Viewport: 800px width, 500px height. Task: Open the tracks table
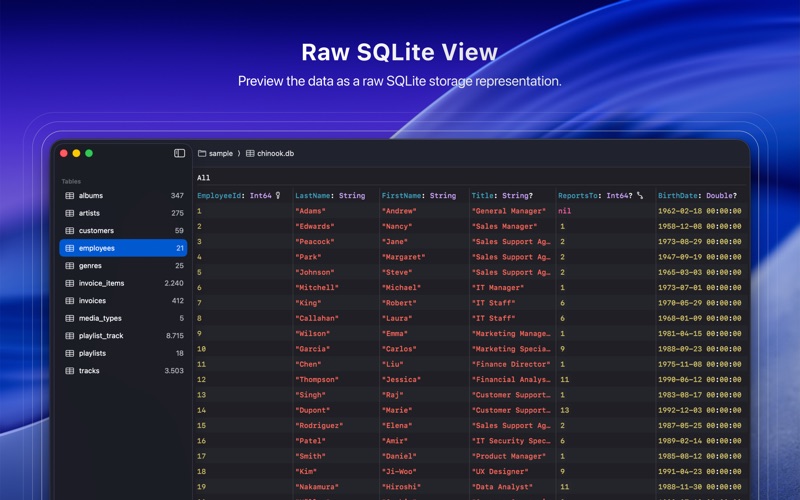(x=123, y=371)
